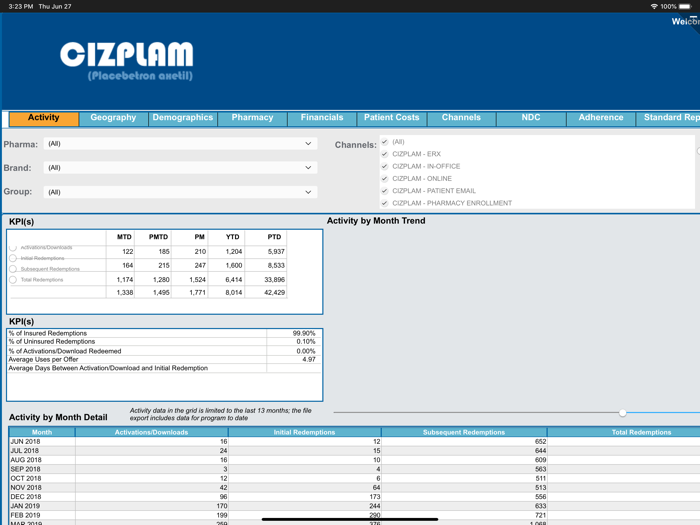Uncheck CIZPLAM - PHARMACY ENROLLMENT channel

click(384, 203)
